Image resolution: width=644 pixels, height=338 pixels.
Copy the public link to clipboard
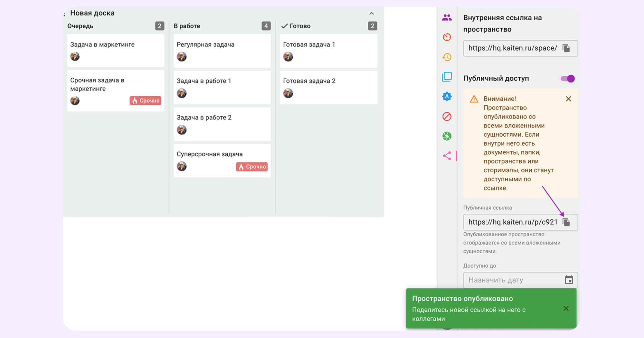[566, 222]
